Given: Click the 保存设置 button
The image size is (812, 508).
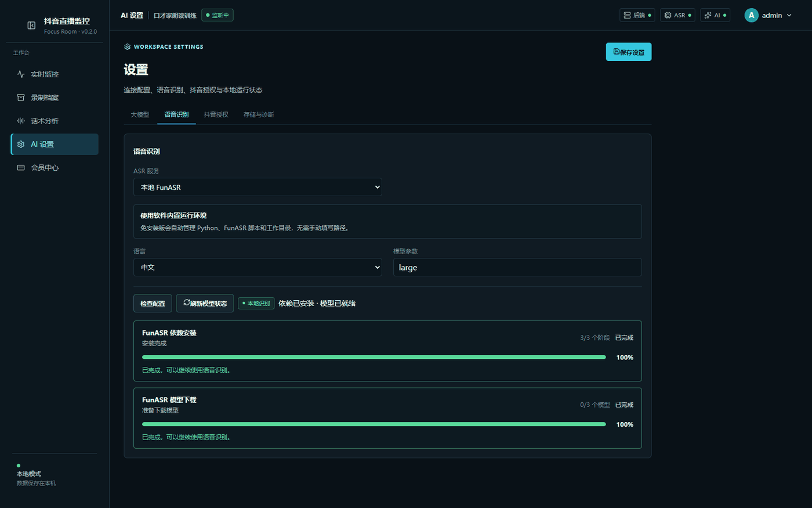Looking at the screenshot, I should (629, 52).
